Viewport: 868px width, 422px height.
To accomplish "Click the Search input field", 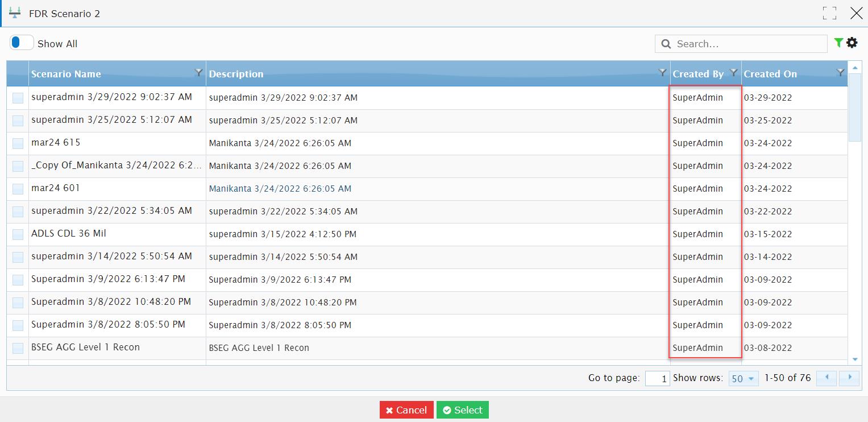I will [741, 44].
